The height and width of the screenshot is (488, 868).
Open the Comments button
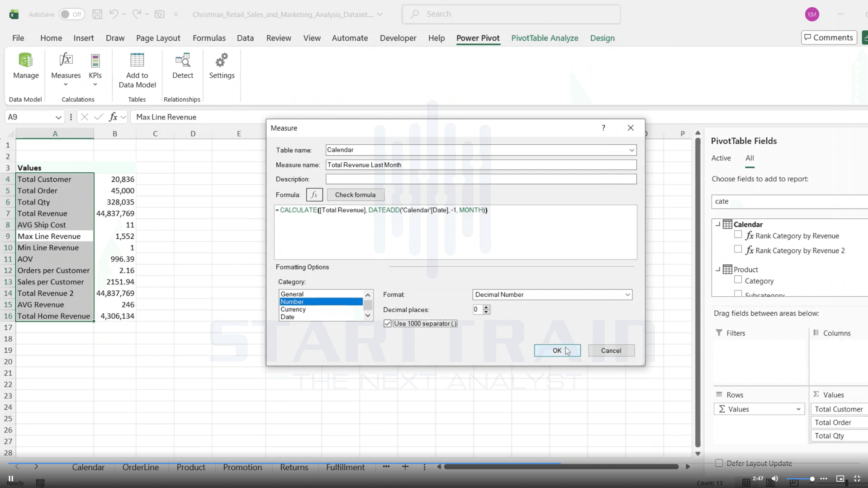[829, 38]
